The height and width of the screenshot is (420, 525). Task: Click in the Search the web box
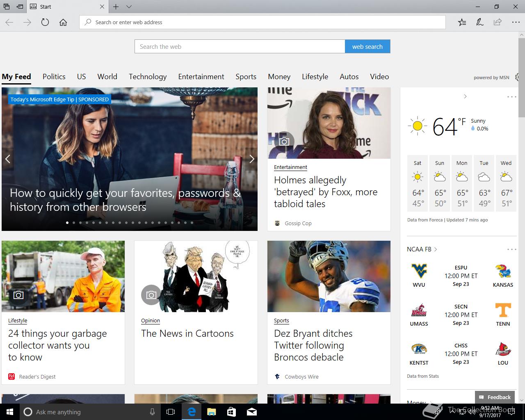coord(240,46)
